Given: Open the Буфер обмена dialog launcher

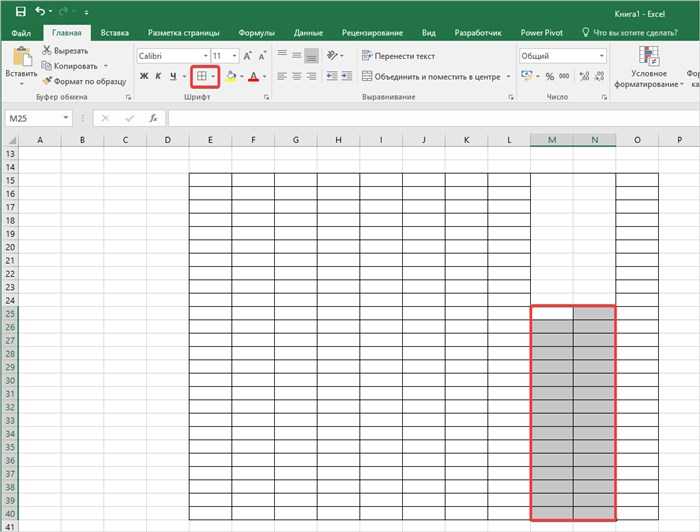Looking at the screenshot, I should coord(129,97).
